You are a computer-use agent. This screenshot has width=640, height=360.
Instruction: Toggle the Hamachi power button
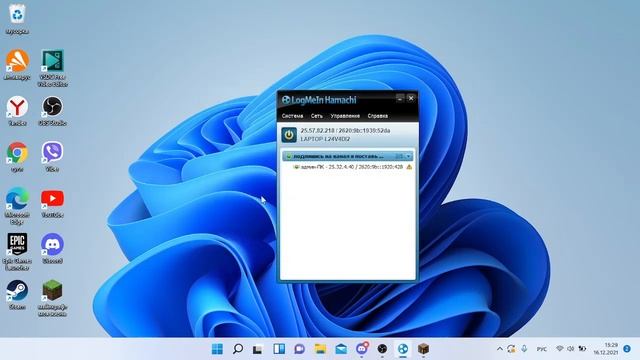289,135
